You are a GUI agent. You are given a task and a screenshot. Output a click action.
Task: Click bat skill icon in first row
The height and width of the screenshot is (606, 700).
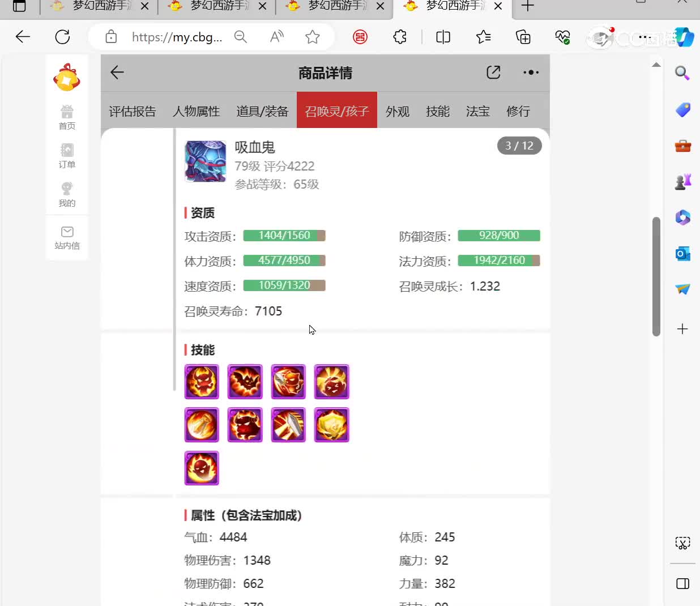tap(245, 382)
